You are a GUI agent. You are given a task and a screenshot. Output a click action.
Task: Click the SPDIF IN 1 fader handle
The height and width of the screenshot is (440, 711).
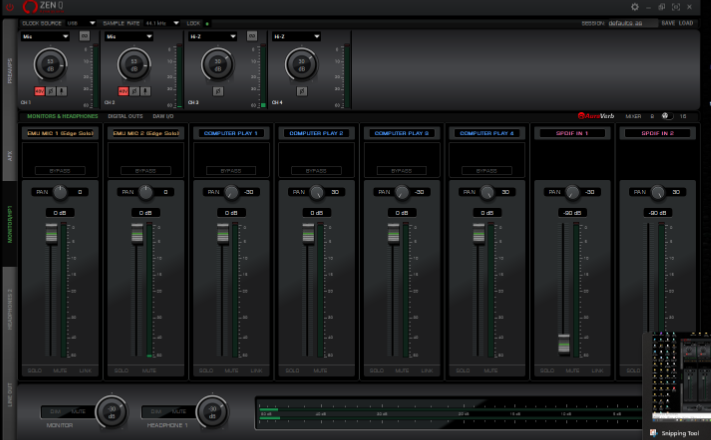tap(564, 343)
